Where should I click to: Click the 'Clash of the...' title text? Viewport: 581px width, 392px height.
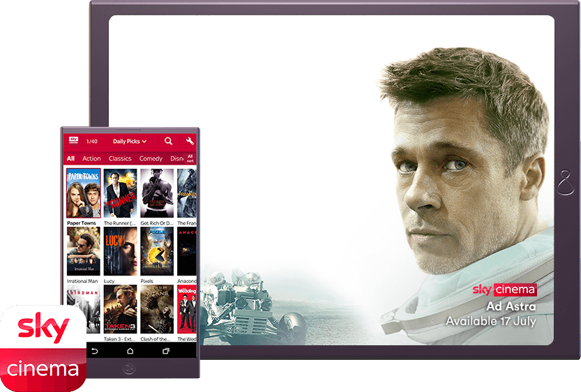click(x=156, y=339)
